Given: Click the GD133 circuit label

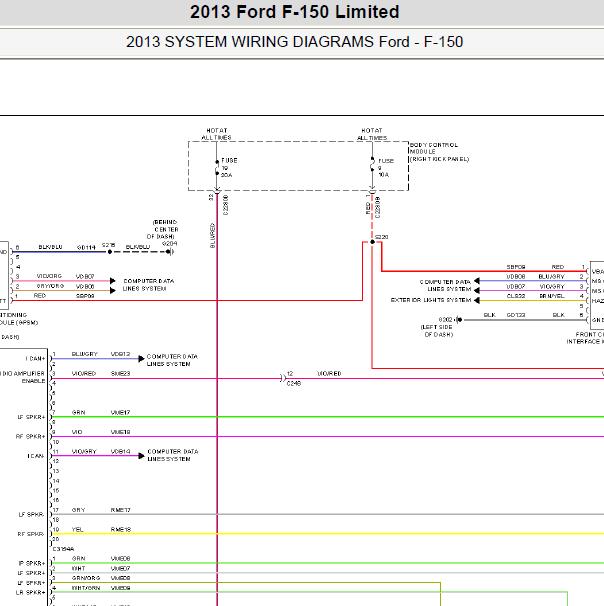Looking at the screenshot, I should point(516,315).
